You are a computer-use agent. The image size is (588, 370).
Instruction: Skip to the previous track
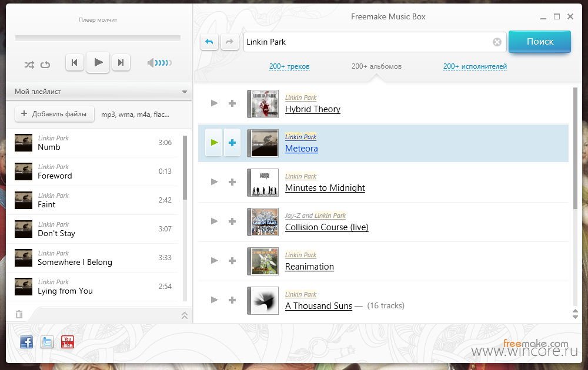[74, 62]
